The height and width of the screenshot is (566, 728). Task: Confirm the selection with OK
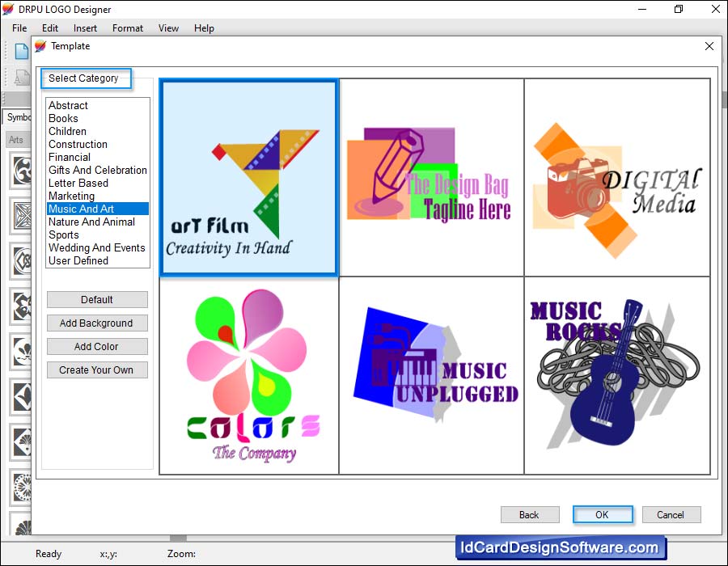[602, 515]
